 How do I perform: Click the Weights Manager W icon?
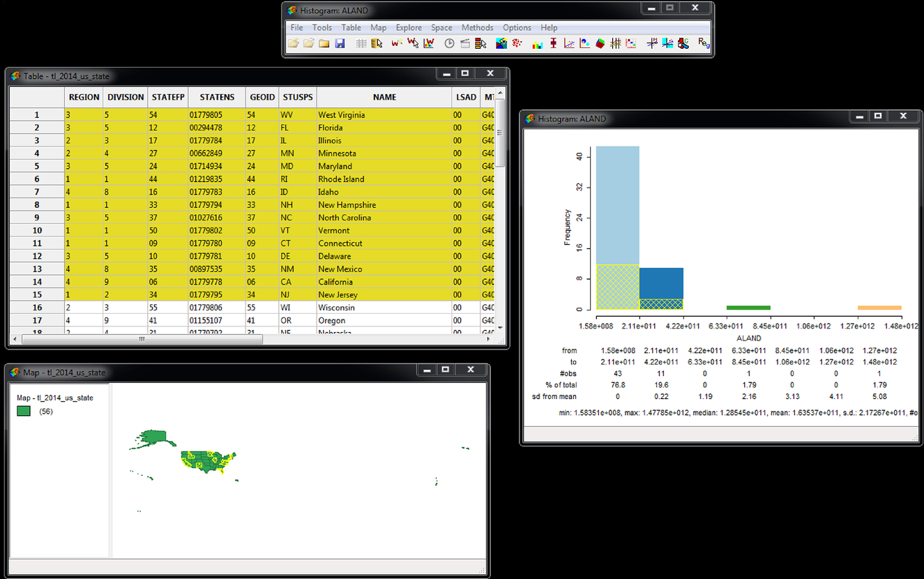tap(396, 43)
